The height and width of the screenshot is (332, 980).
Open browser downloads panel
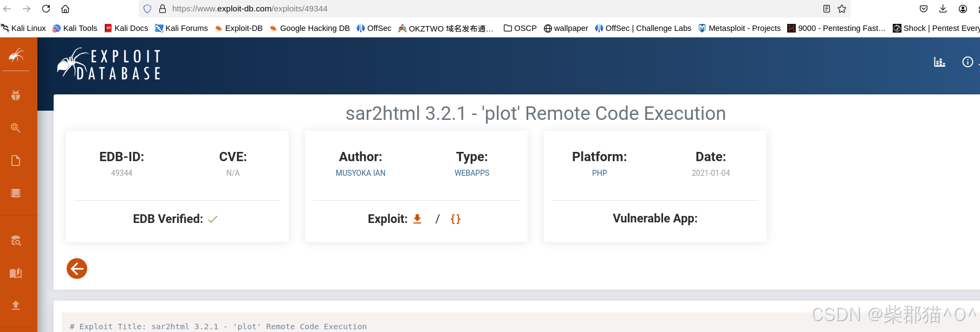[943, 9]
